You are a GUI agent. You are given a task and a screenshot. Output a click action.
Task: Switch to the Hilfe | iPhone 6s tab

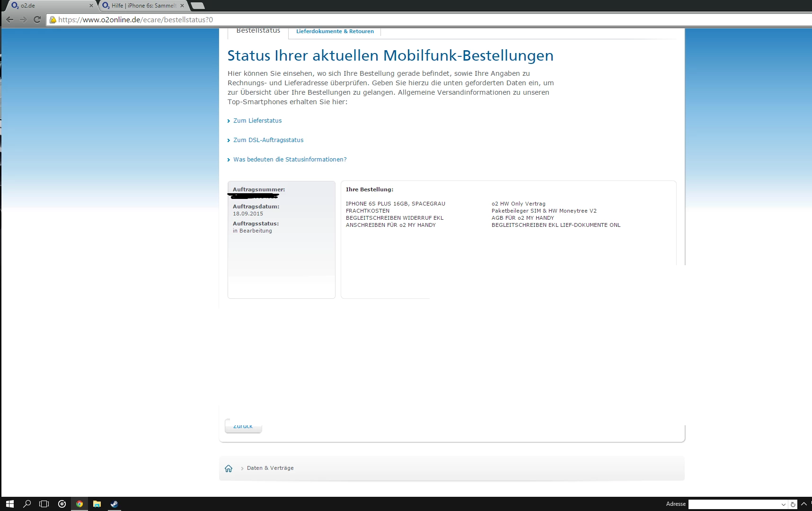[x=143, y=6]
